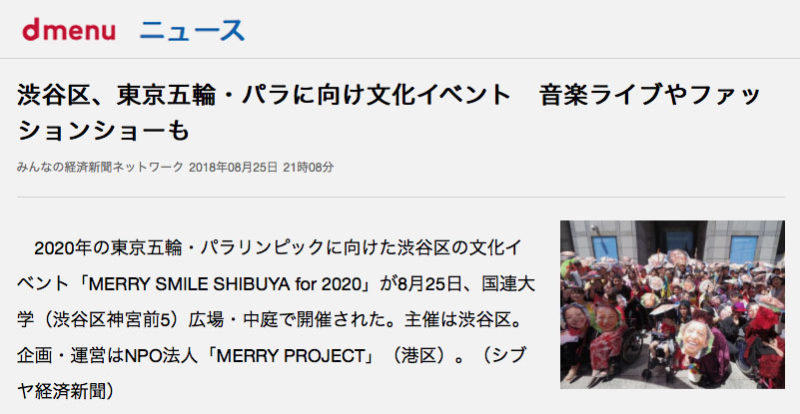Select the headline's second line ションショーも
The width and height of the screenshot is (800, 414).
[104, 131]
